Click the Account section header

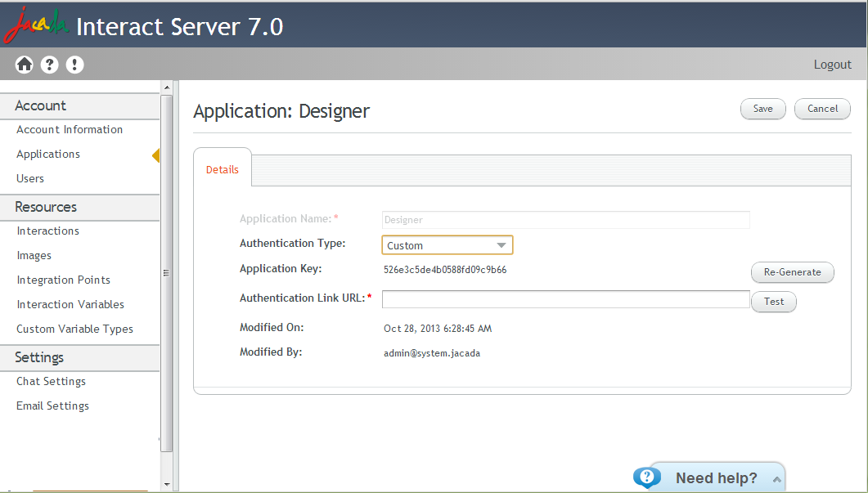pos(79,105)
